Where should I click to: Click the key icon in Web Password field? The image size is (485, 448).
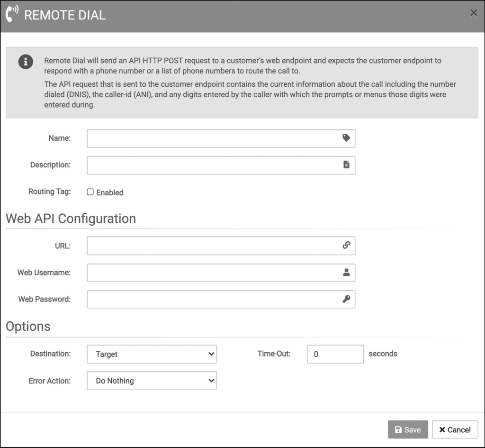[x=346, y=299]
